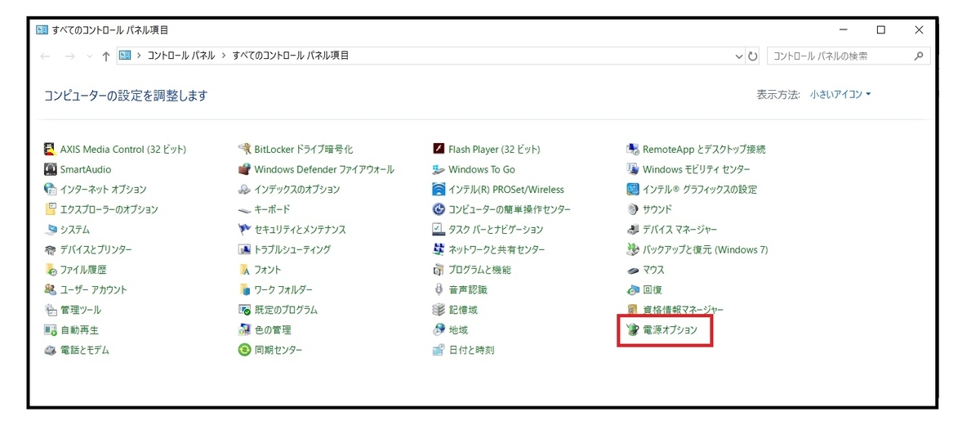Open プログラムと機能 link

(479, 270)
